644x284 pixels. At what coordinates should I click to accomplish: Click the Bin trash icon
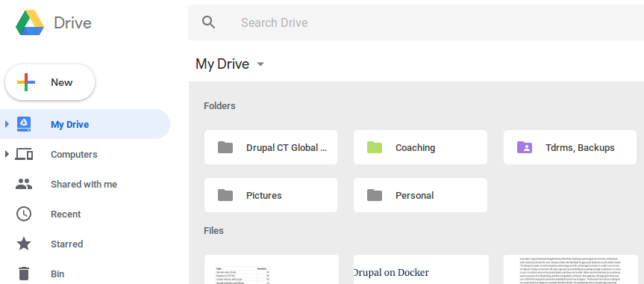24,274
